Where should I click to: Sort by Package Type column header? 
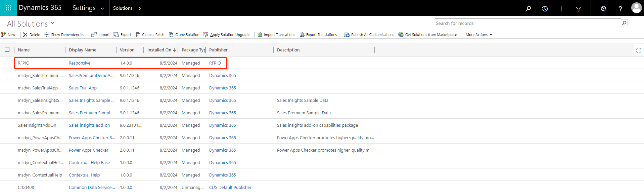tap(193, 50)
